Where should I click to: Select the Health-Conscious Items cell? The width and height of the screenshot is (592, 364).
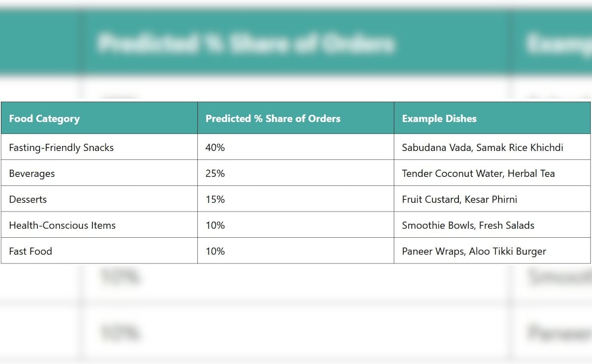pyautogui.click(x=62, y=225)
